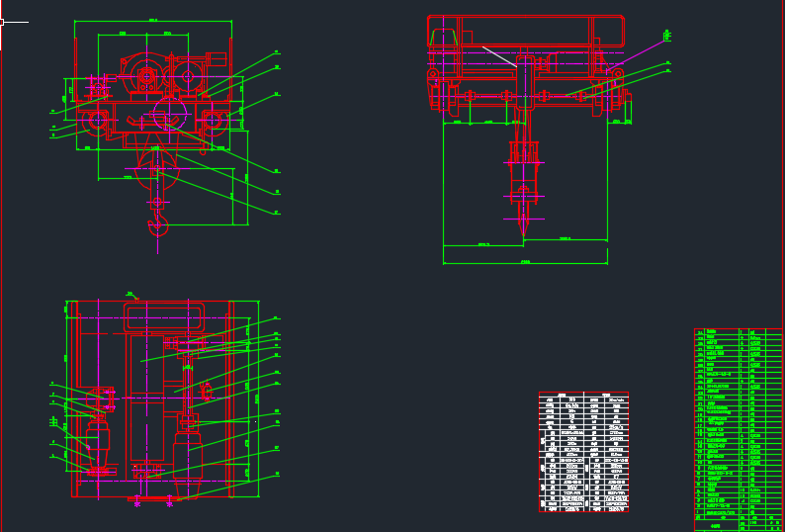Select the right gearbox motor outline in plan view

point(187,464)
